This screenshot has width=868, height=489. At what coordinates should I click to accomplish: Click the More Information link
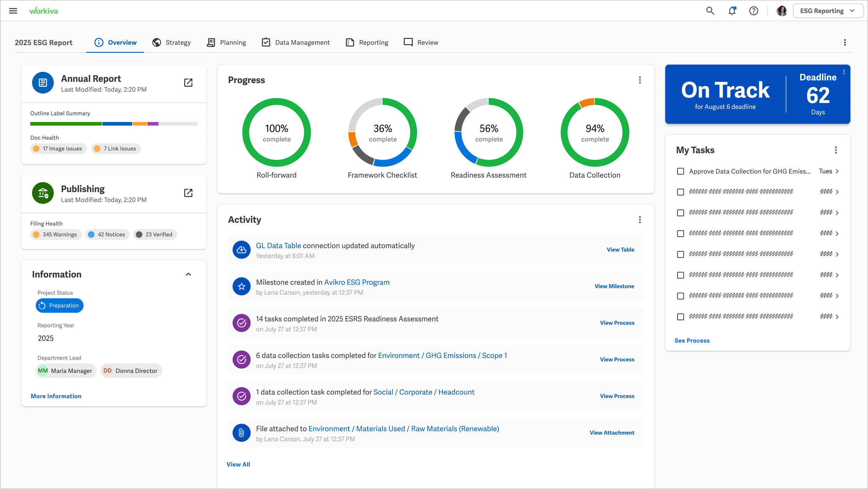point(56,396)
